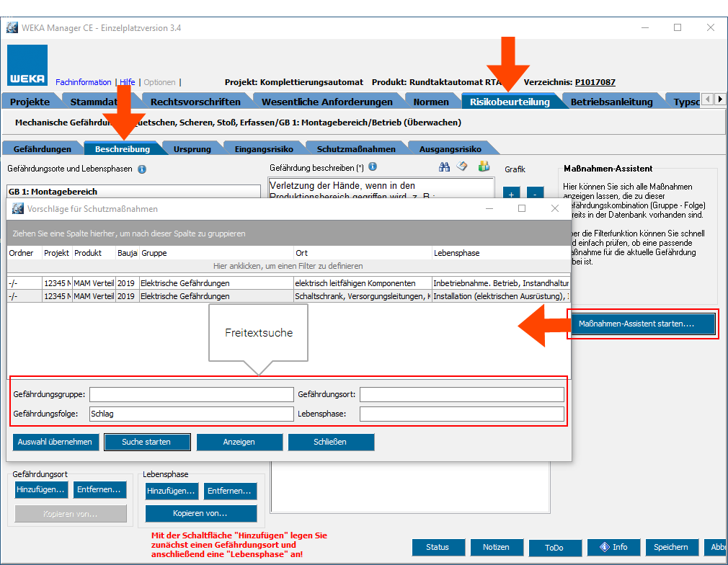
Task: Click in the Gefährdungsgruppe search field
Action: click(x=191, y=394)
